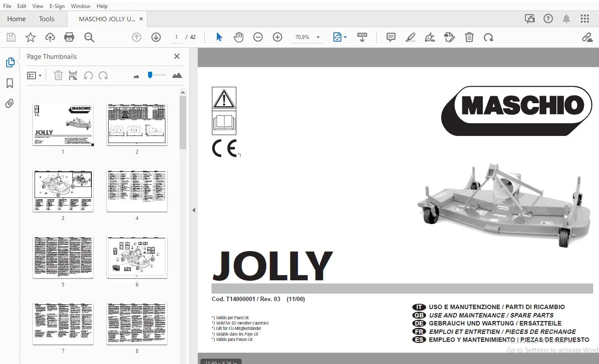Select the page 8 thumbnail
The height and width of the screenshot is (364, 599).
click(137, 324)
